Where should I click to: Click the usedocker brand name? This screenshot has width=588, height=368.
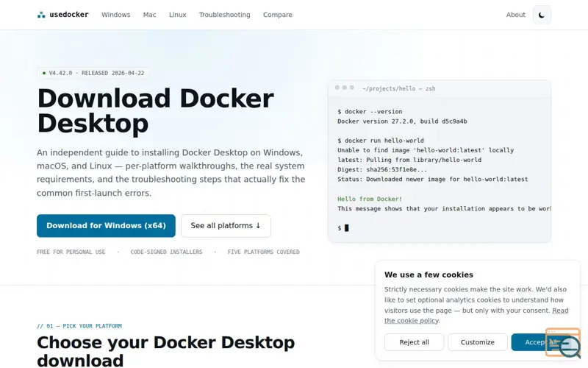click(x=69, y=15)
